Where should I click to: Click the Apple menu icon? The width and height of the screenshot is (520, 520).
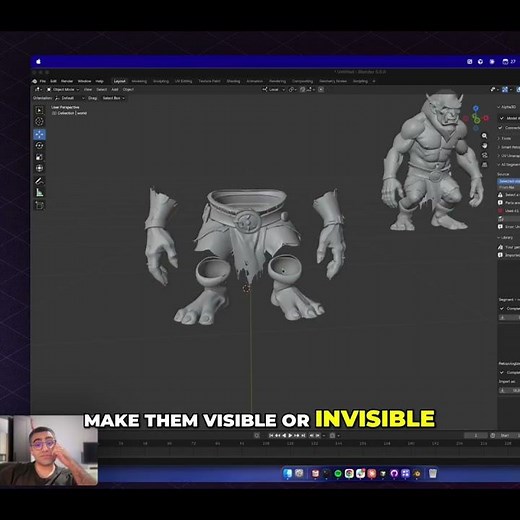click(x=38, y=61)
